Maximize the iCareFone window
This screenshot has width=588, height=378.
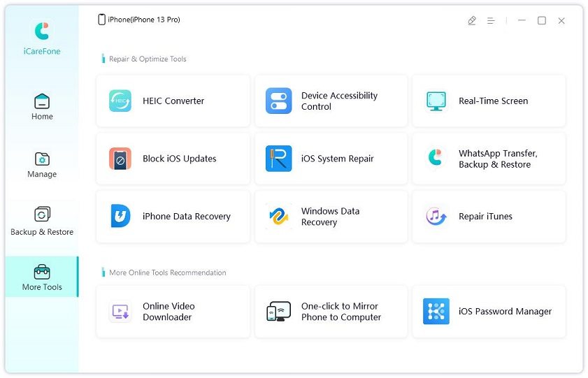tap(541, 20)
